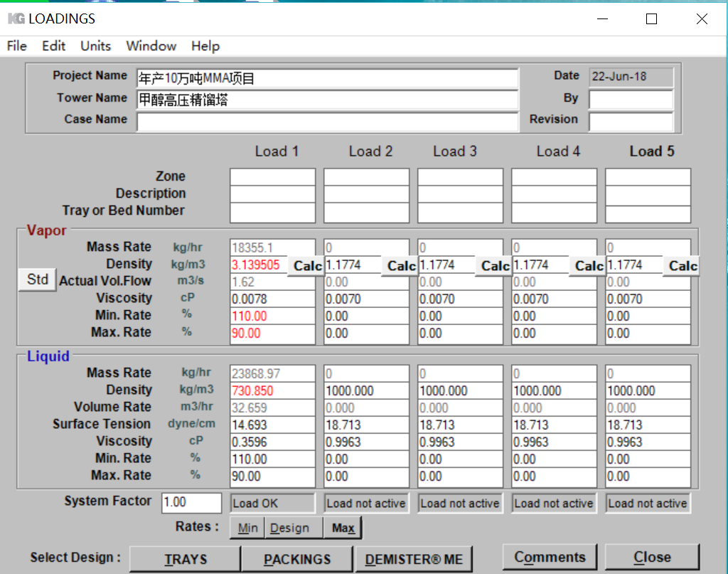Viewport: 728px width, 574px height.
Task: Open the Window menu
Action: tap(151, 46)
